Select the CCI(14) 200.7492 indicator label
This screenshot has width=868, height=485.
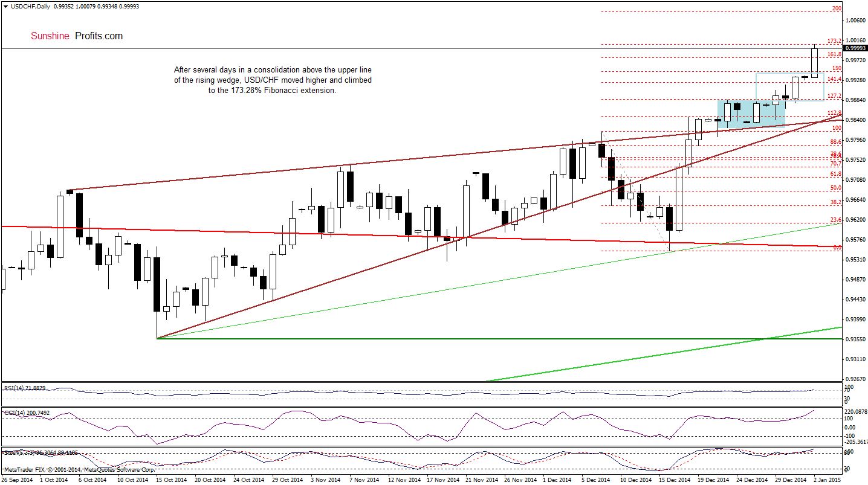click(27, 413)
